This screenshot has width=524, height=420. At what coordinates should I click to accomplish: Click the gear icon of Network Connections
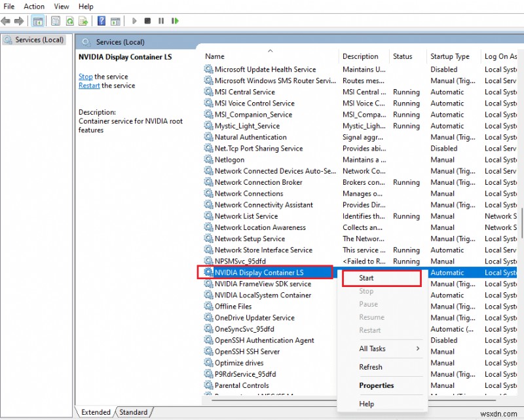point(208,193)
